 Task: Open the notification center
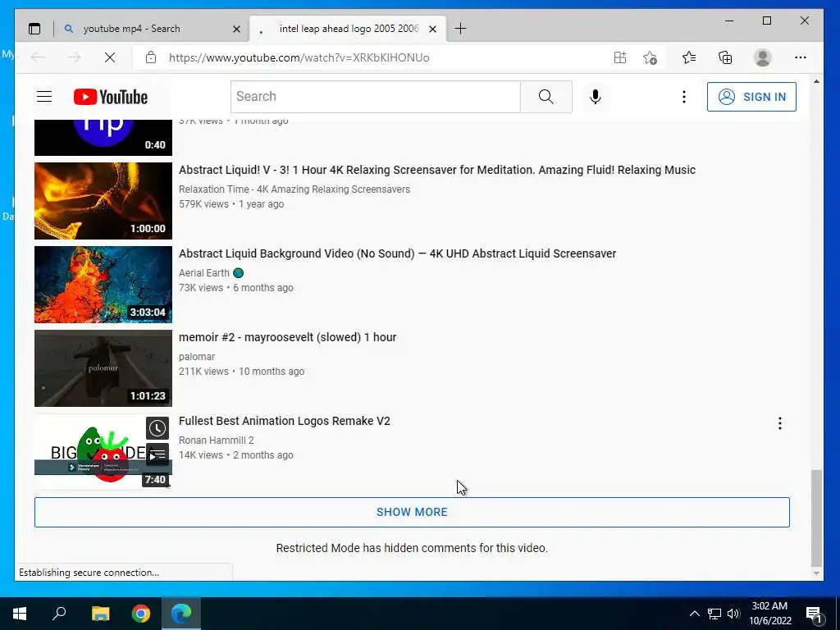(814, 614)
